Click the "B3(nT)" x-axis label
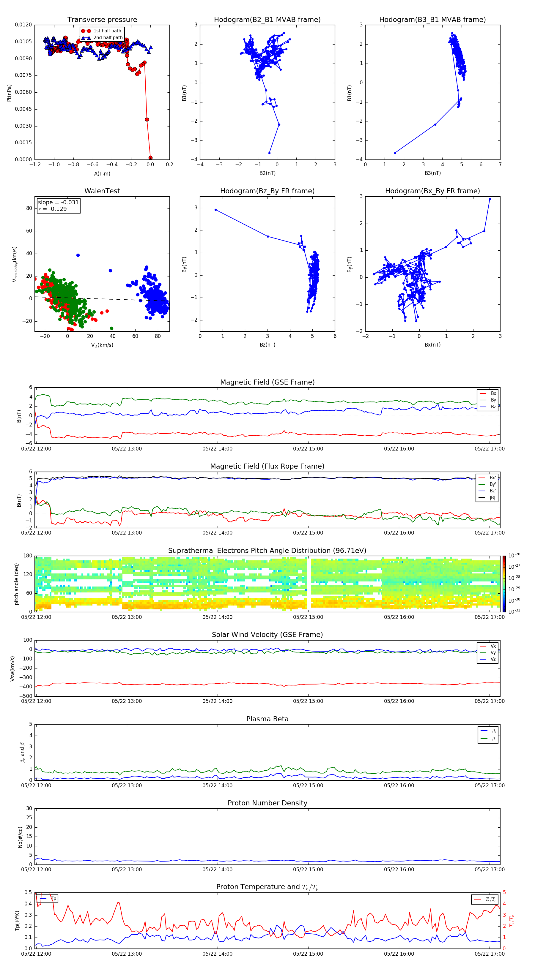Screen dimensions: 535x980 coord(432,173)
